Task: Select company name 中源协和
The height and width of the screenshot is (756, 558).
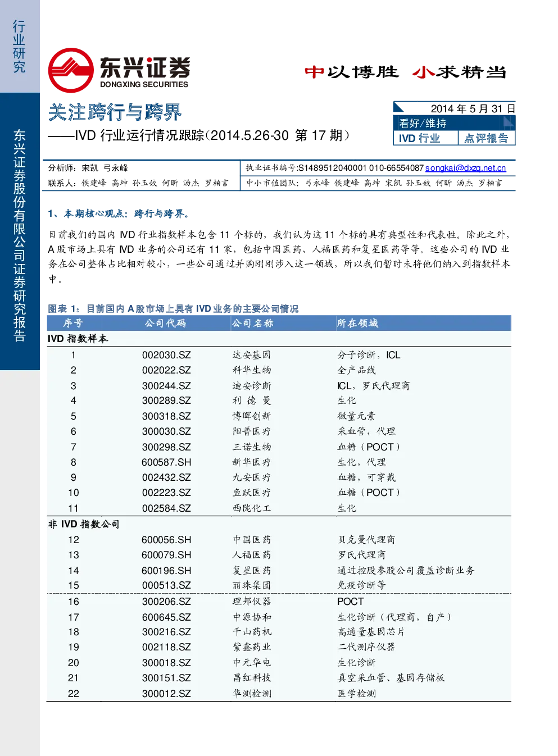Action: pos(252,617)
